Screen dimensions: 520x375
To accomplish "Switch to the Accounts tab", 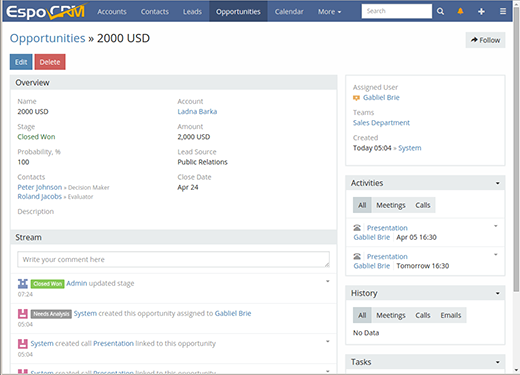I will coord(112,12).
